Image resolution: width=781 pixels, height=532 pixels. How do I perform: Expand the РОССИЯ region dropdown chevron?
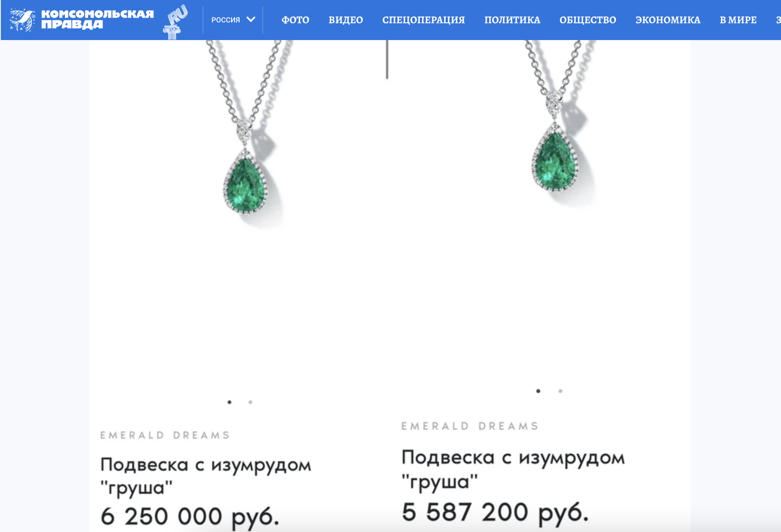pos(251,20)
